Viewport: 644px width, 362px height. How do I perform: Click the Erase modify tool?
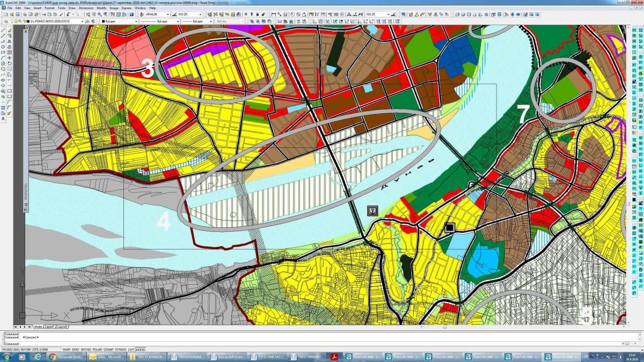click(10, 29)
